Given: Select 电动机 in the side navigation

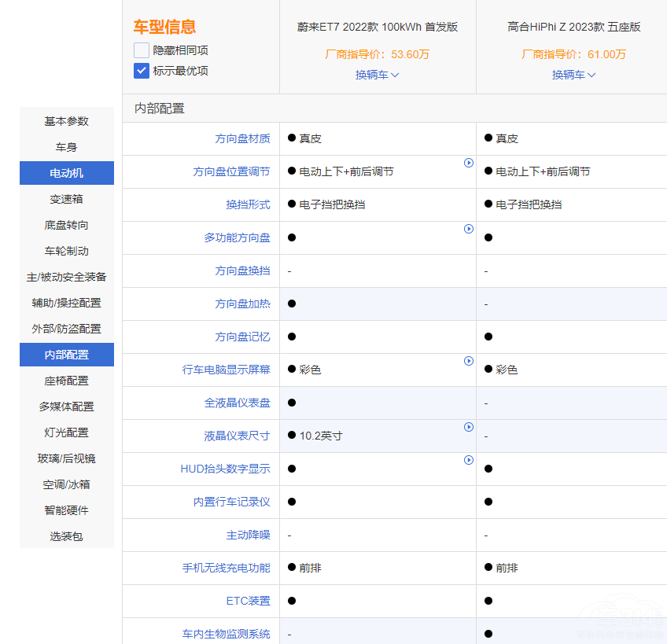Looking at the screenshot, I should [x=67, y=173].
